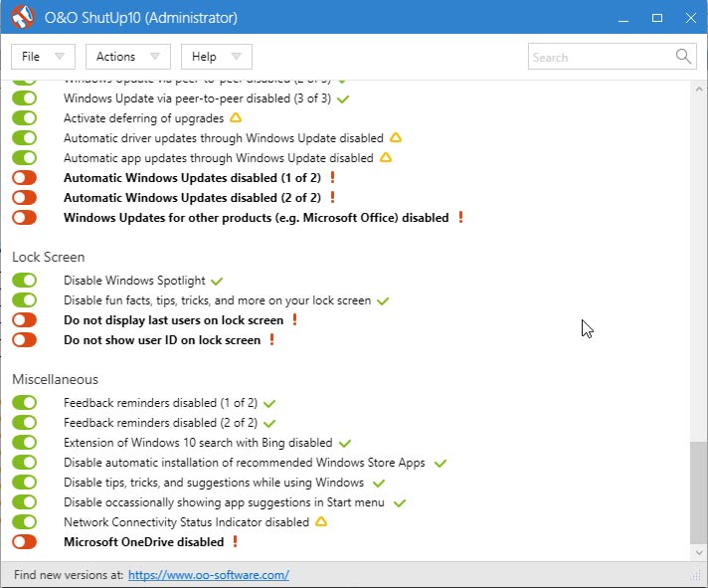Click the scrollbar up arrow
The width and height of the screenshot is (708, 588).
(699, 89)
